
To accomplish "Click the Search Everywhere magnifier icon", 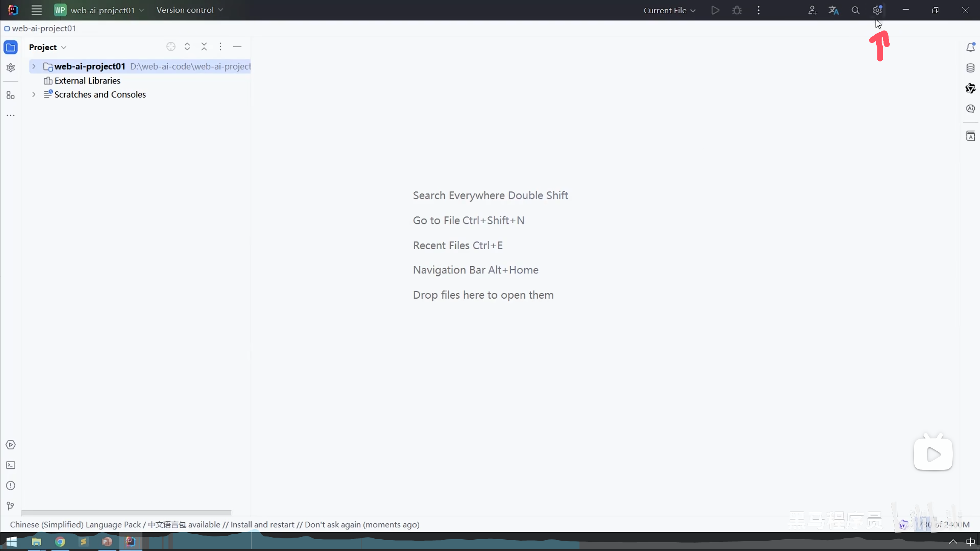I will tap(855, 10).
